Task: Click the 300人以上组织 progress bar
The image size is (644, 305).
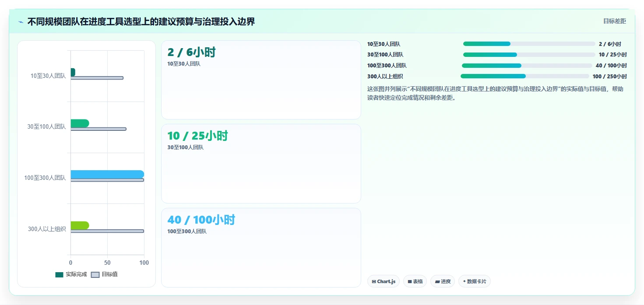Action: click(x=525, y=76)
